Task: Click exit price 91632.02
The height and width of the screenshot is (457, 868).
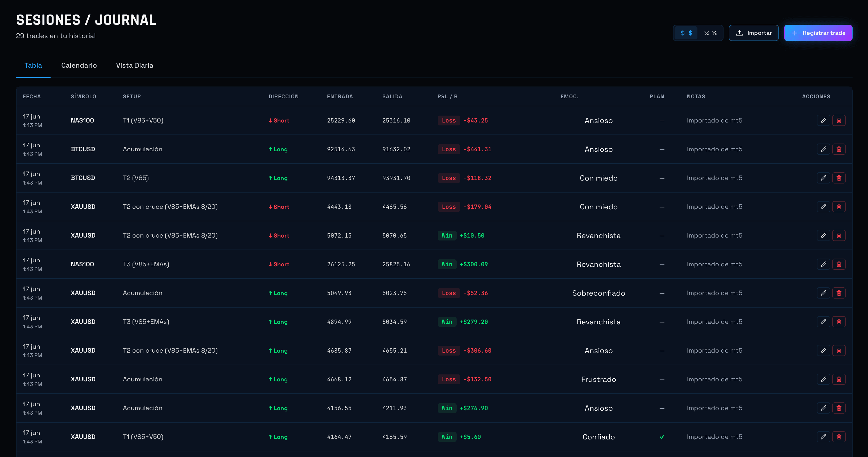Action: click(x=396, y=149)
